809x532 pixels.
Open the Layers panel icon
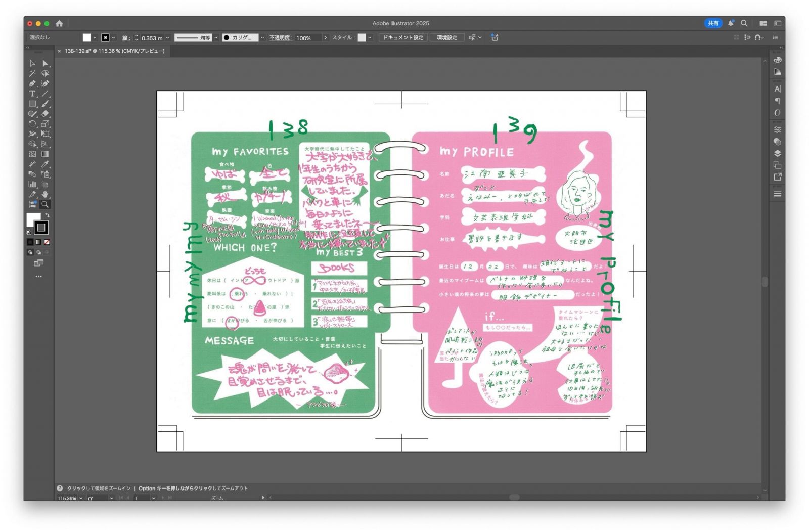[x=778, y=154]
